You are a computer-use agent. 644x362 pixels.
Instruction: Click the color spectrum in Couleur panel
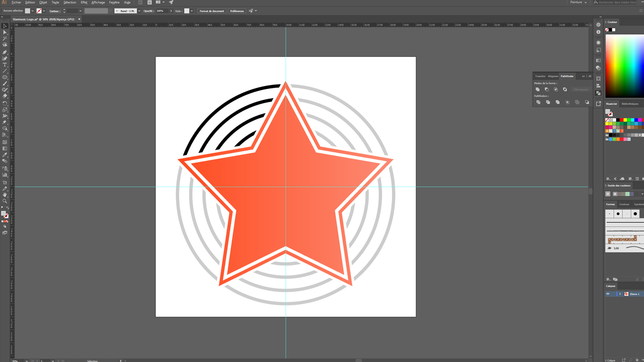[x=624, y=65]
